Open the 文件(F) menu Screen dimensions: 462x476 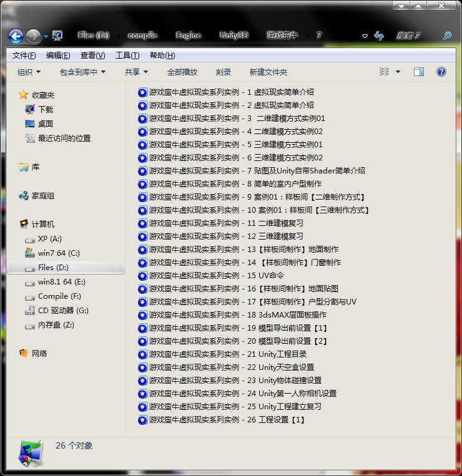tap(24, 56)
